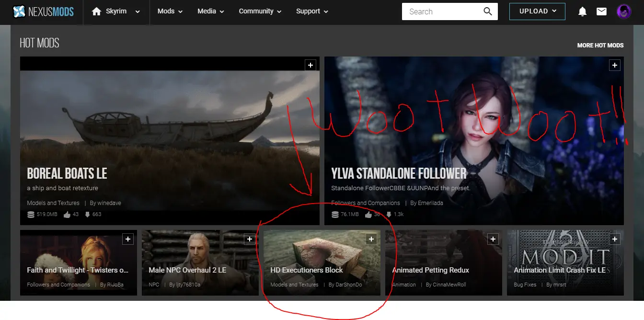Viewport: 644px width, 320px height.
Task: Click plus icon on Boreal Boats LE
Action: 310,65
